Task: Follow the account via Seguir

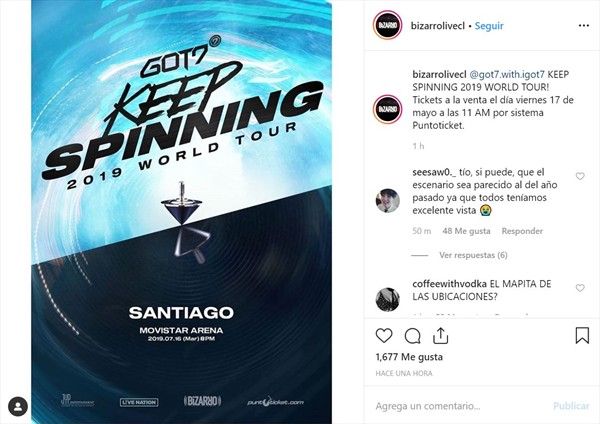Action: pos(489,26)
